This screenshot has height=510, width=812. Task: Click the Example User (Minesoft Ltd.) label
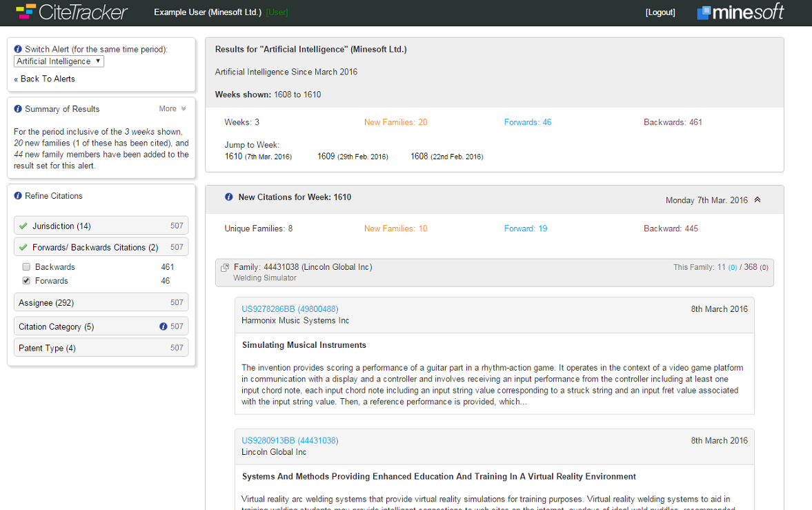pyautogui.click(x=208, y=12)
